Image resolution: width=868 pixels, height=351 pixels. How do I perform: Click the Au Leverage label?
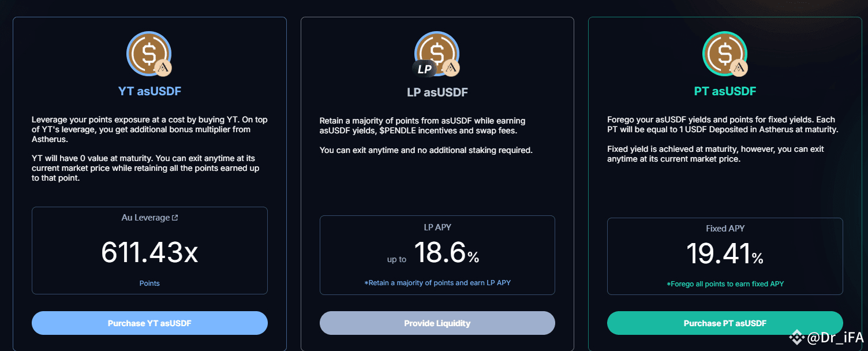pyautogui.click(x=145, y=218)
